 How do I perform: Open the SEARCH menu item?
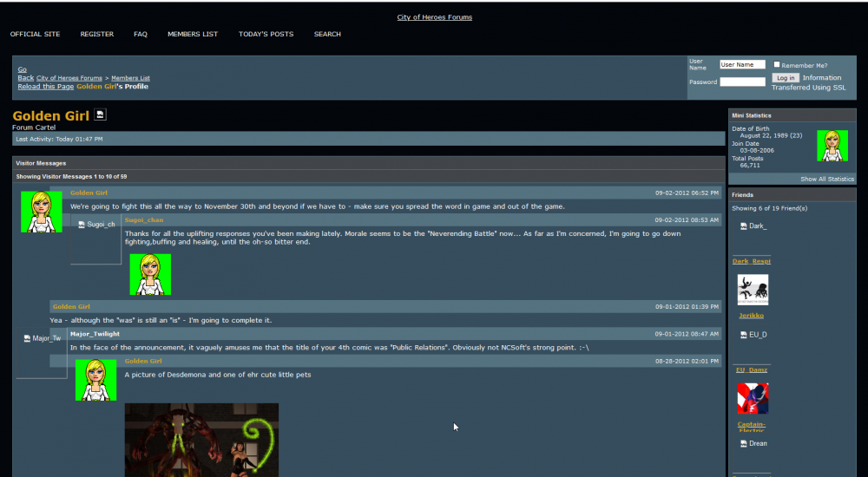(327, 35)
